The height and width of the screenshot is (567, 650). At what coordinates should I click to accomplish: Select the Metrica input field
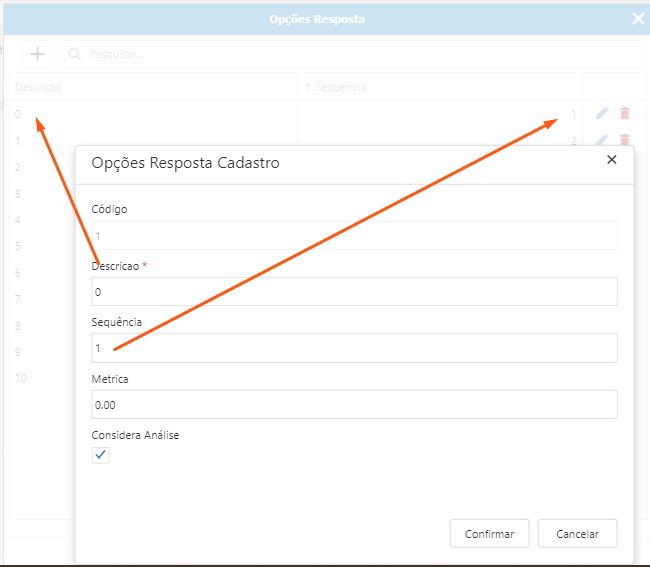(x=354, y=404)
